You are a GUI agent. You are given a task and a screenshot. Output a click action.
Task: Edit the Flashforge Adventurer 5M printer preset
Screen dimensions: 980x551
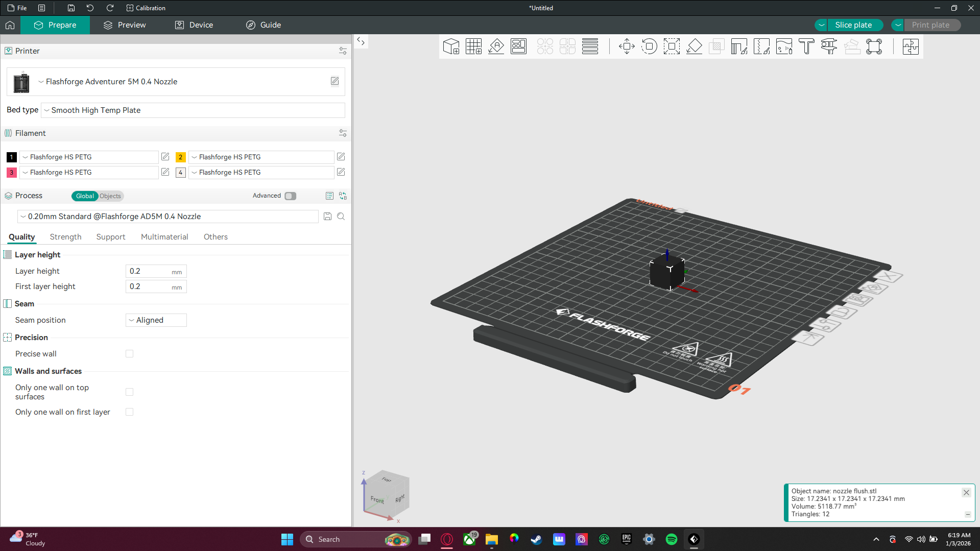[334, 81]
